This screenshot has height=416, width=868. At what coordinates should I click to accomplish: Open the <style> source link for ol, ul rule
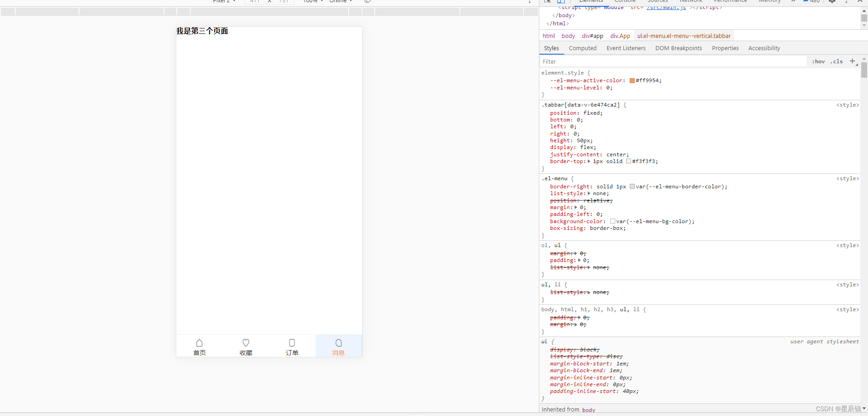(x=847, y=245)
